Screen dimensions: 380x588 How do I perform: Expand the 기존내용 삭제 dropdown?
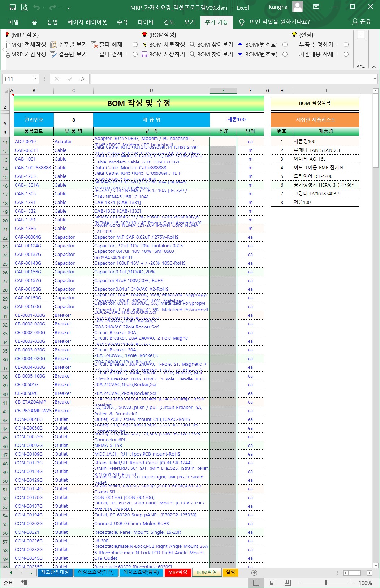coord(337,54)
